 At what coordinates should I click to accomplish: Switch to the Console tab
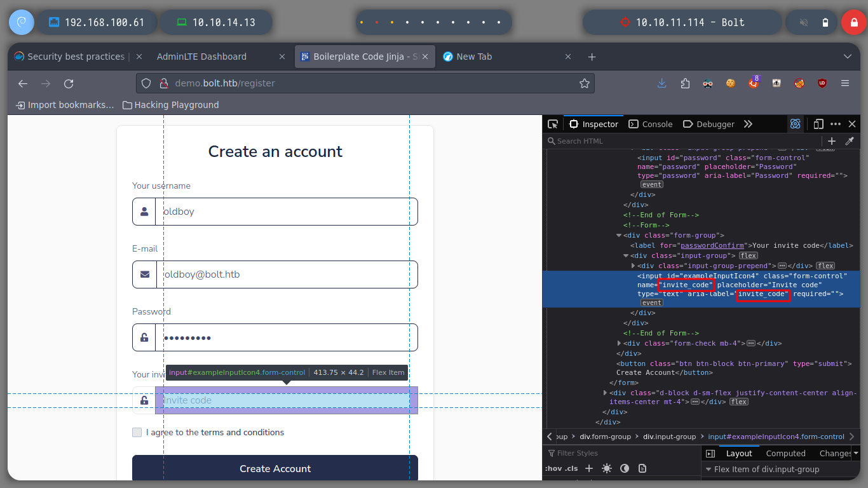tap(650, 124)
